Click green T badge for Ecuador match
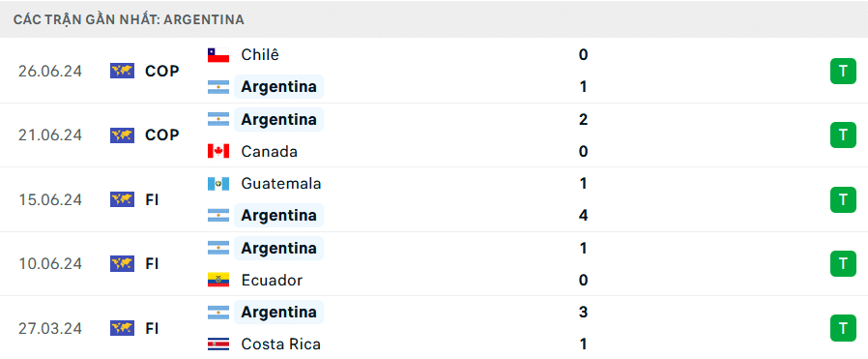The height and width of the screenshot is (359, 868). click(x=843, y=264)
